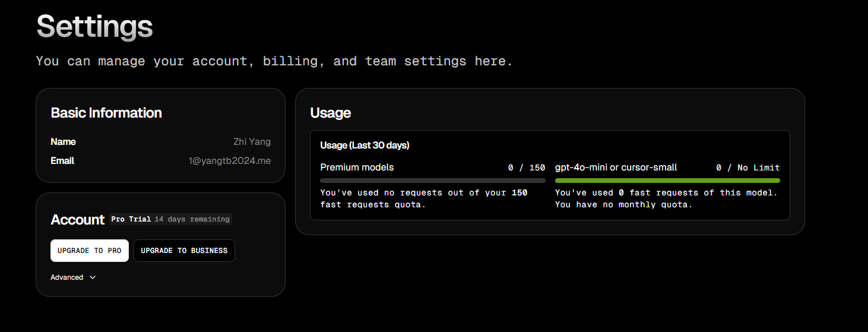Click the 0 / No Limit counter
The height and width of the screenshot is (332, 868).
click(748, 168)
